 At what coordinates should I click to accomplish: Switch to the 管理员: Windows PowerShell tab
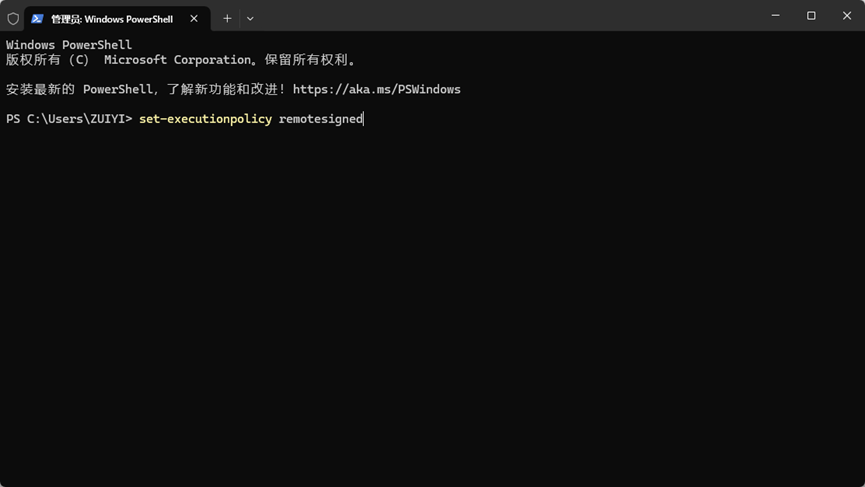click(117, 19)
